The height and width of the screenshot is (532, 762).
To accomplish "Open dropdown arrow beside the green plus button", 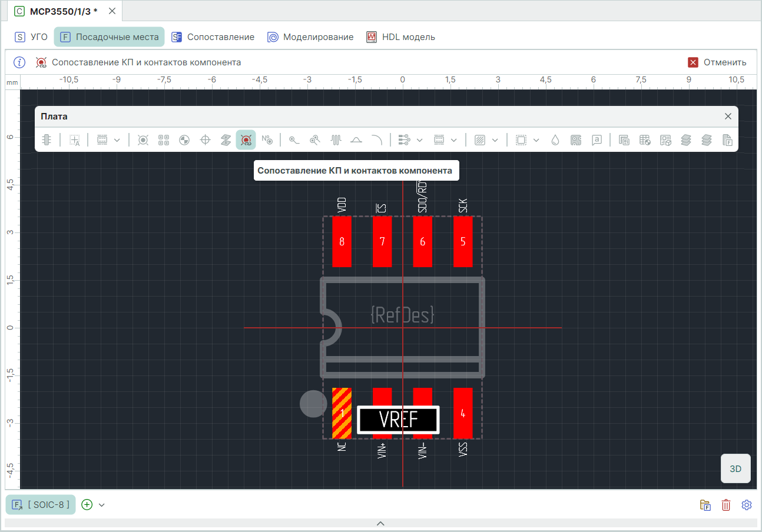I will click(x=102, y=505).
